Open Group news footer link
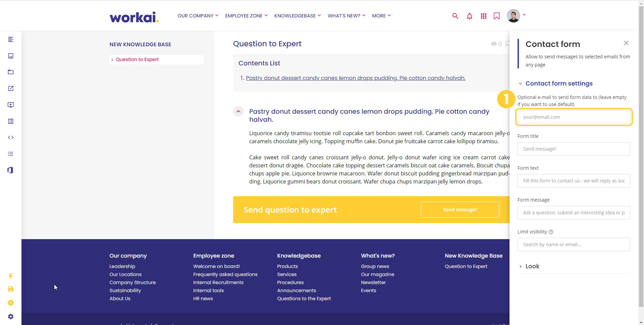The width and height of the screenshot is (644, 325). (375, 266)
